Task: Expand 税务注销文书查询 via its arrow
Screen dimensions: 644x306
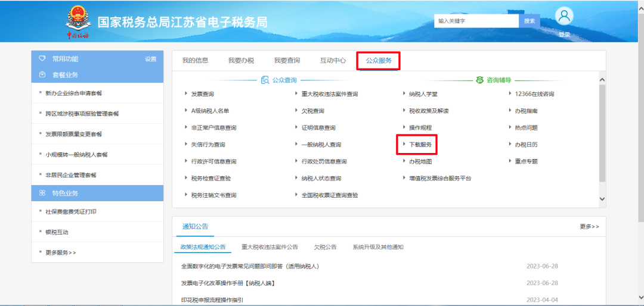Action: tap(186, 195)
